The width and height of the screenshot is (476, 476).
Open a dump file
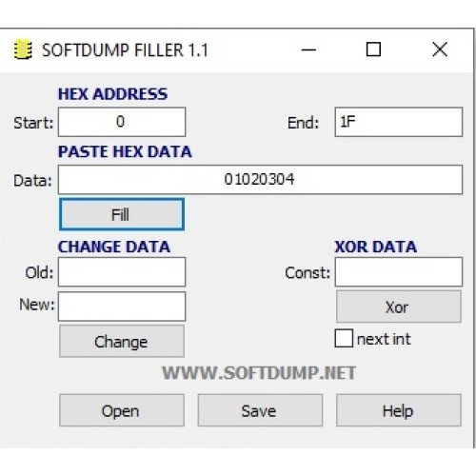click(x=122, y=410)
